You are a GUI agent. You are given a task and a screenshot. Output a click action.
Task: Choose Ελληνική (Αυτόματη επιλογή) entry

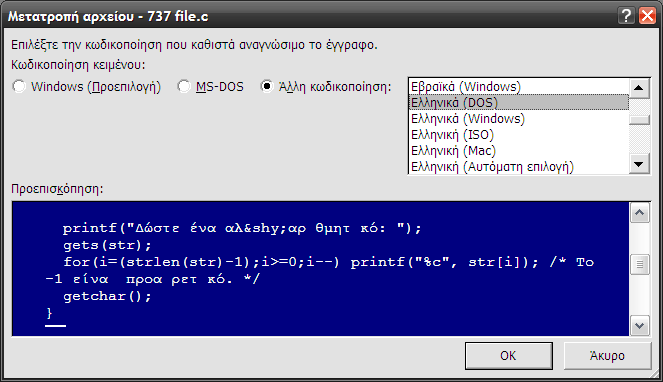[x=518, y=167]
